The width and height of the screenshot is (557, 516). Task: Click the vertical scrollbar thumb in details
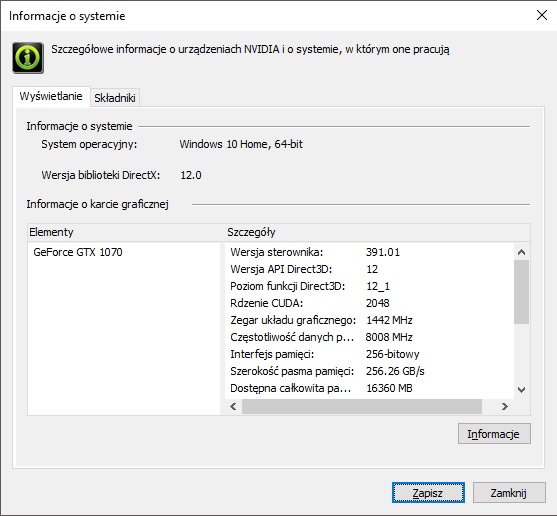click(x=521, y=292)
